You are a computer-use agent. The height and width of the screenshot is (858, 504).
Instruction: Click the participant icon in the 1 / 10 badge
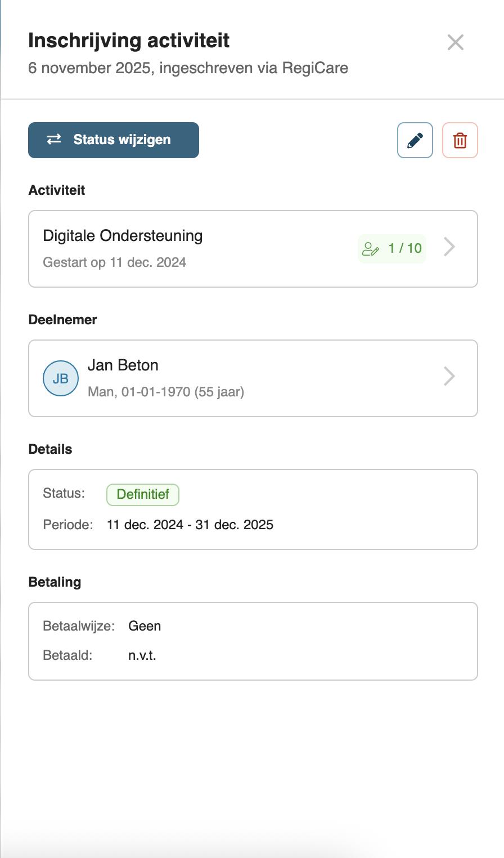pos(371,249)
